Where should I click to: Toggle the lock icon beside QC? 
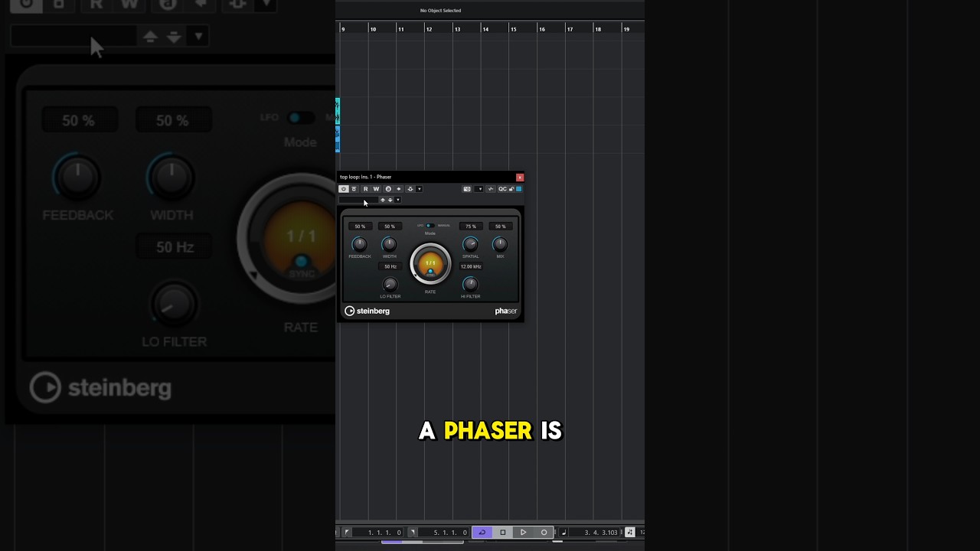click(x=511, y=189)
